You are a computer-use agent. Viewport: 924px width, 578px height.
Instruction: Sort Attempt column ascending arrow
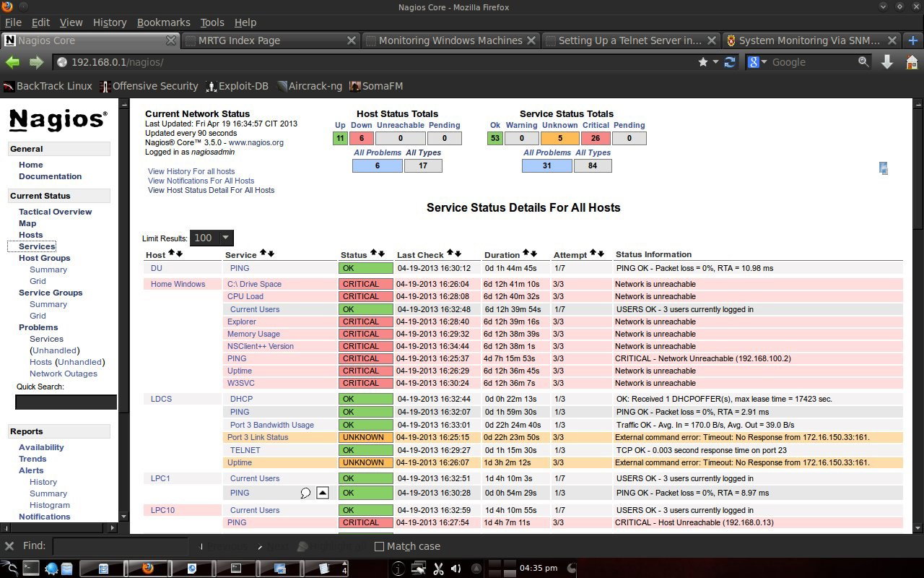pos(594,254)
